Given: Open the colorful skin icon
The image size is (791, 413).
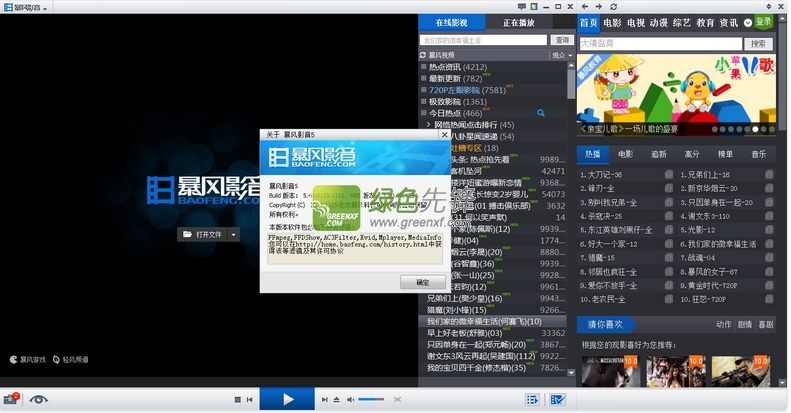Looking at the screenshot, I should [x=534, y=7].
